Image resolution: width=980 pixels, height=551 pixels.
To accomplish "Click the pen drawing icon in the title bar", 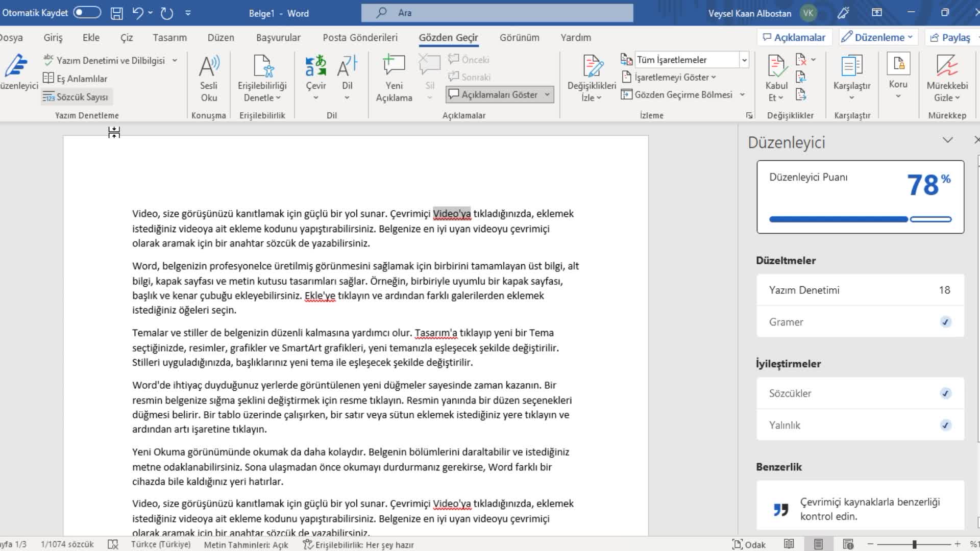I will (x=843, y=13).
